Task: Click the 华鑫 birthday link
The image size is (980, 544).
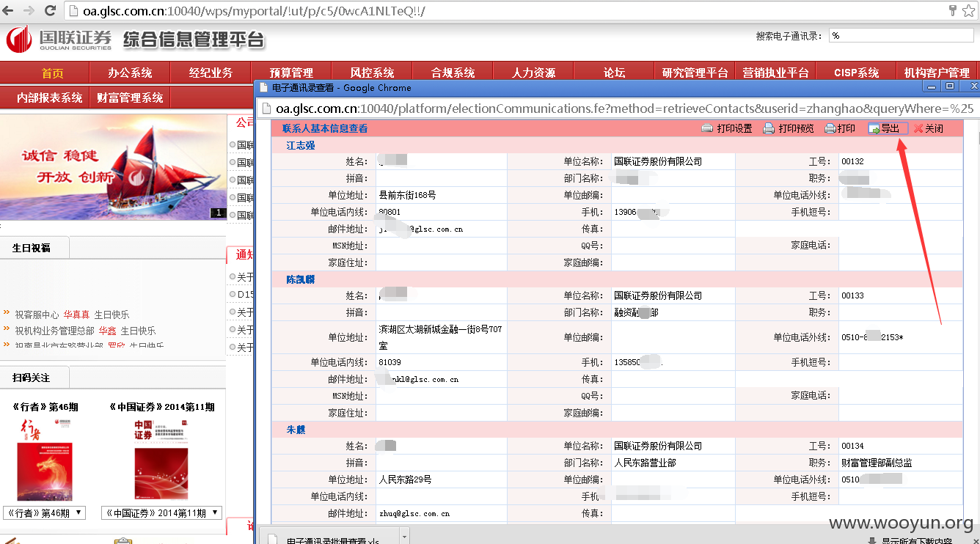Action: (x=108, y=331)
